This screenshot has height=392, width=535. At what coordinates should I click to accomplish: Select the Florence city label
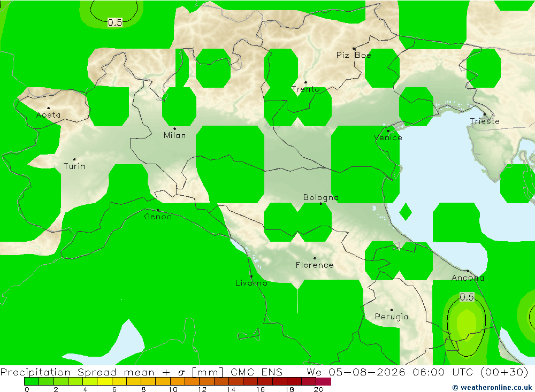315,265
